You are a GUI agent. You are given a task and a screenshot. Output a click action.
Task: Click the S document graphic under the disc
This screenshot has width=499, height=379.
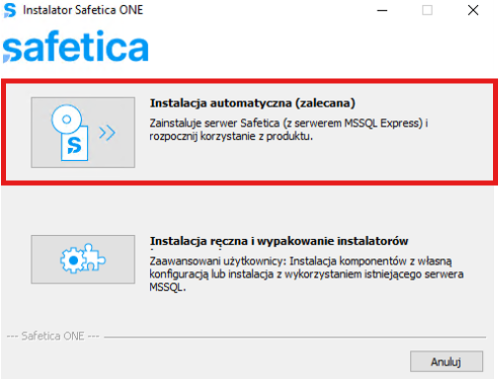click(x=74, y=144)
